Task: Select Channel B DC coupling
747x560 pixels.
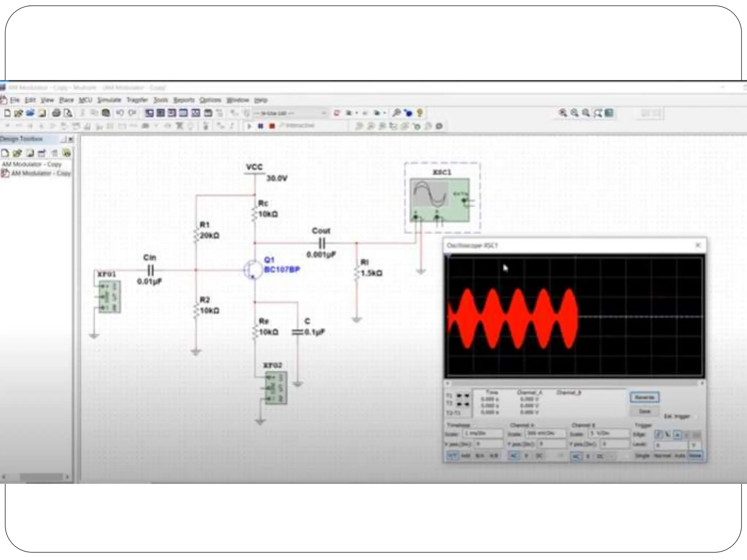Action: [x=600, y=456]
